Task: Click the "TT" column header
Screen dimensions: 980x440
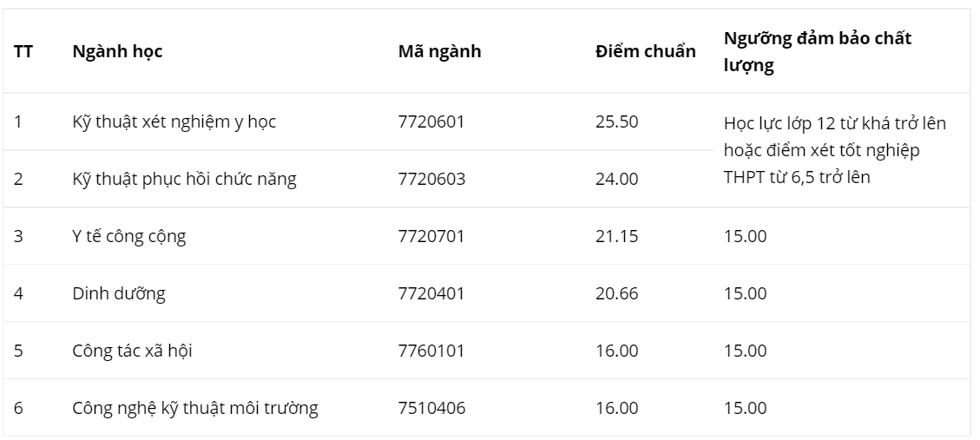Action: coord(23,51)
